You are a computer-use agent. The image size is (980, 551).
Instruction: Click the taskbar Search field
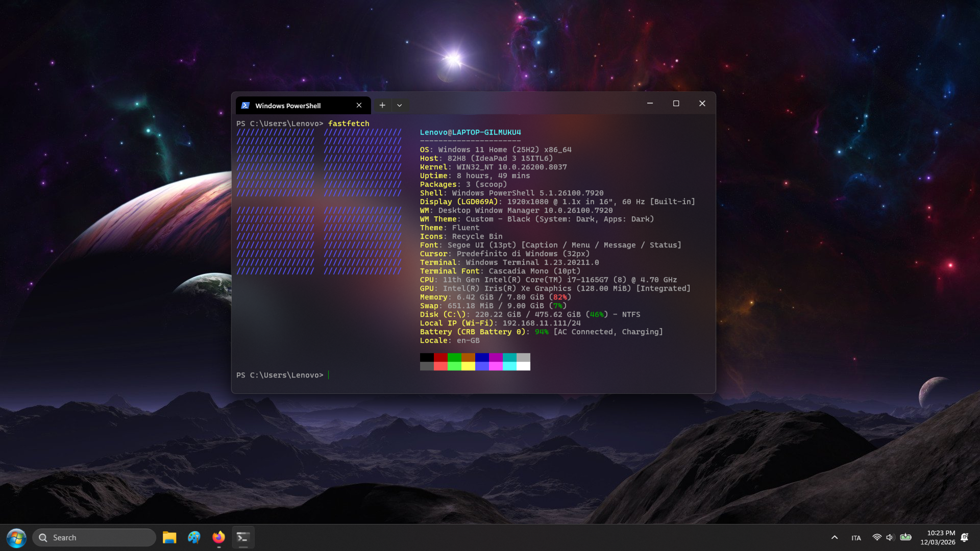tap(94, 538)
